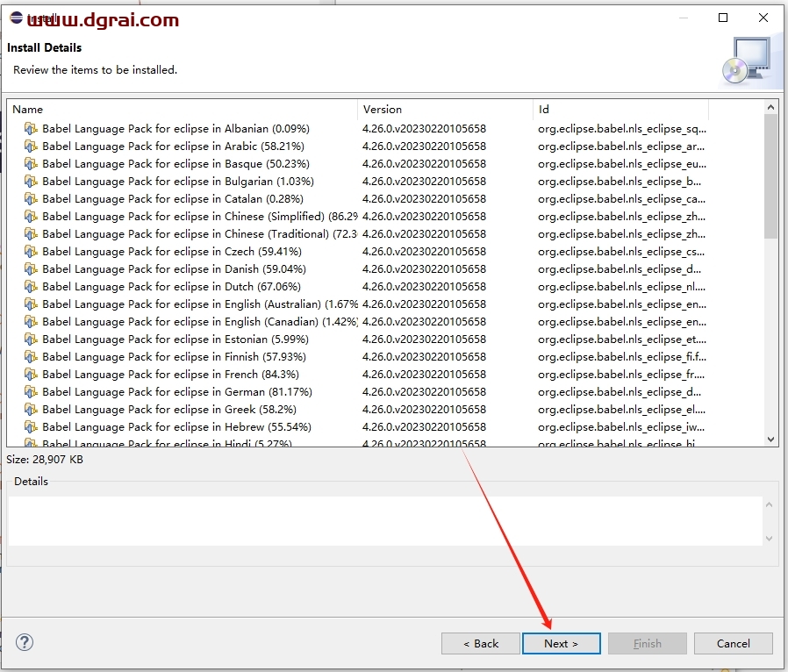Click the Albanian row version cell

tap(424, 129)
